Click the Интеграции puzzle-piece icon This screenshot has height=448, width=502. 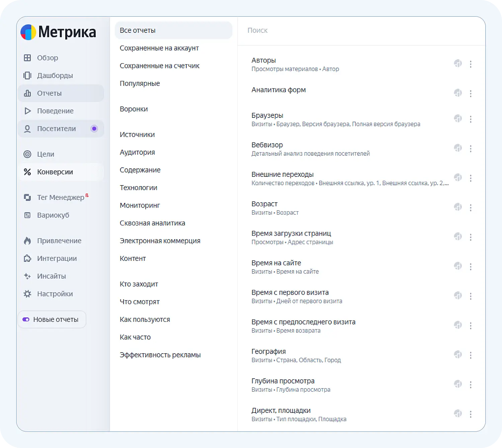27,258
